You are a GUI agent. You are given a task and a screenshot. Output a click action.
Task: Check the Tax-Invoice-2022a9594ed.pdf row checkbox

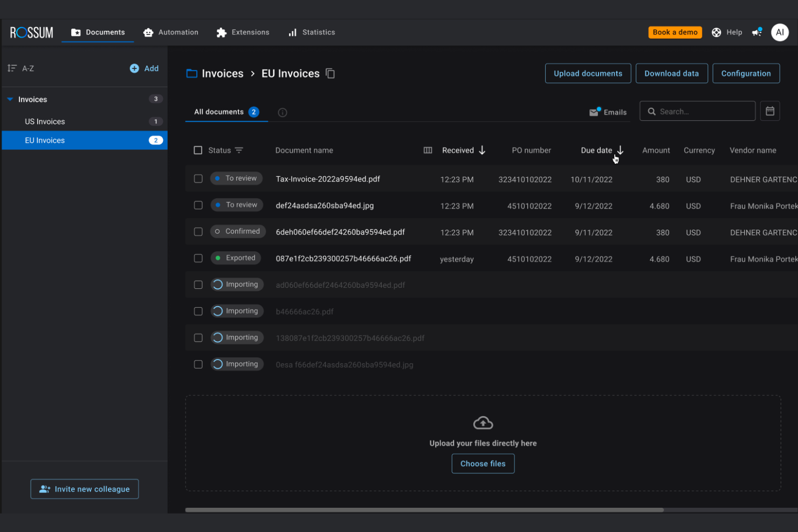[x=198, y=178]
